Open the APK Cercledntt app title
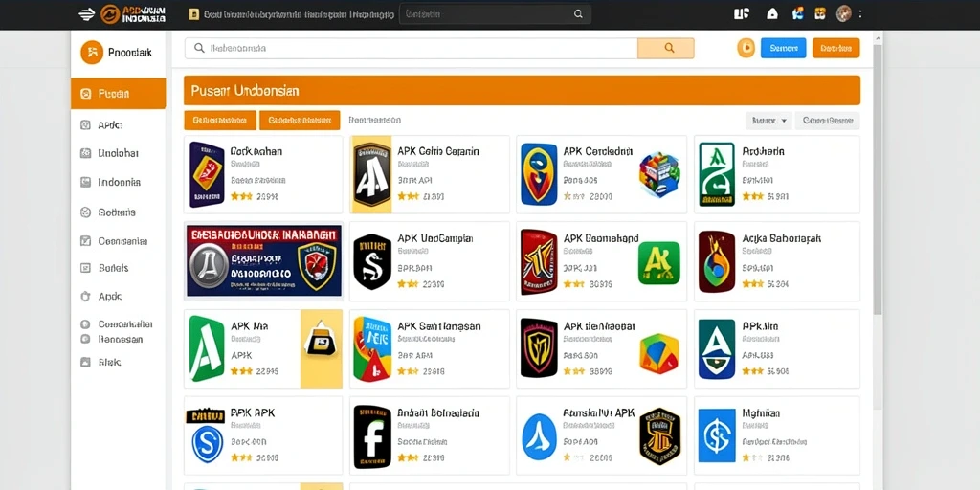The width and height of the screenshot is (980, 490). point(598,151)
